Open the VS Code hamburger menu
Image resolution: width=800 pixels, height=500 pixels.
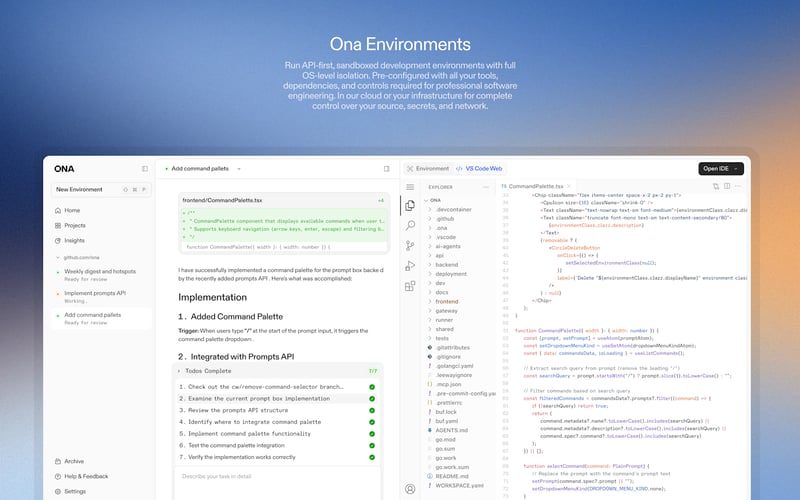[x=410, y=187]
